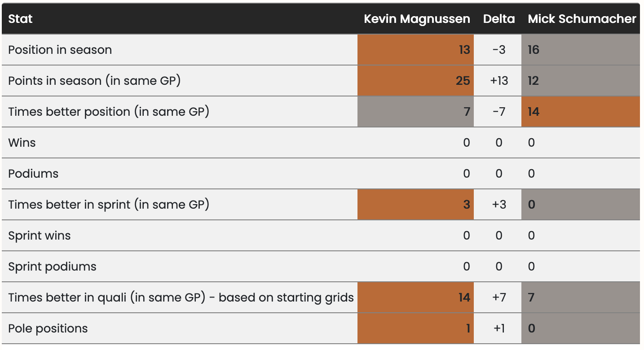Click the Delta column header
This screenshot has width=644, height=350.
click(x=498, y=19)
